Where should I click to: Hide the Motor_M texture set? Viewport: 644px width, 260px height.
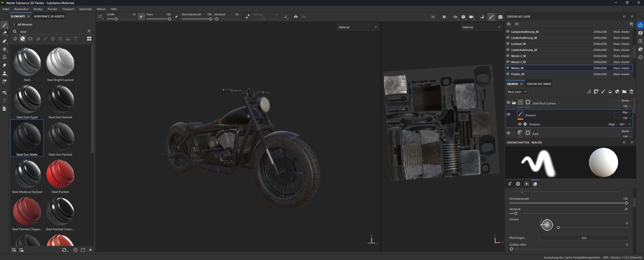tap(508, 68)
